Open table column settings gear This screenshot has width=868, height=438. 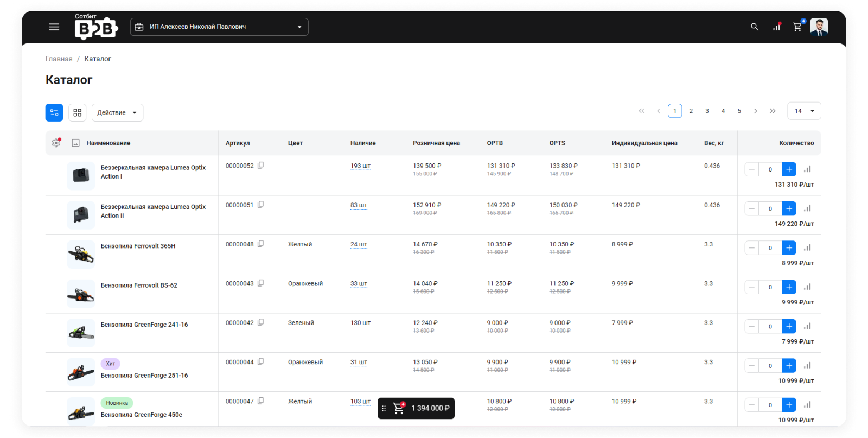tap(56, 143)
